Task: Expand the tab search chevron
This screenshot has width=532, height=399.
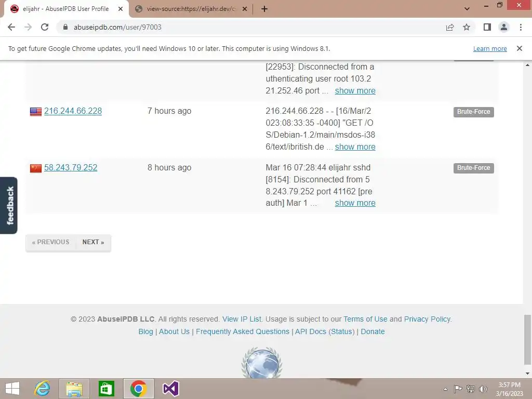Action: (467, 9)
